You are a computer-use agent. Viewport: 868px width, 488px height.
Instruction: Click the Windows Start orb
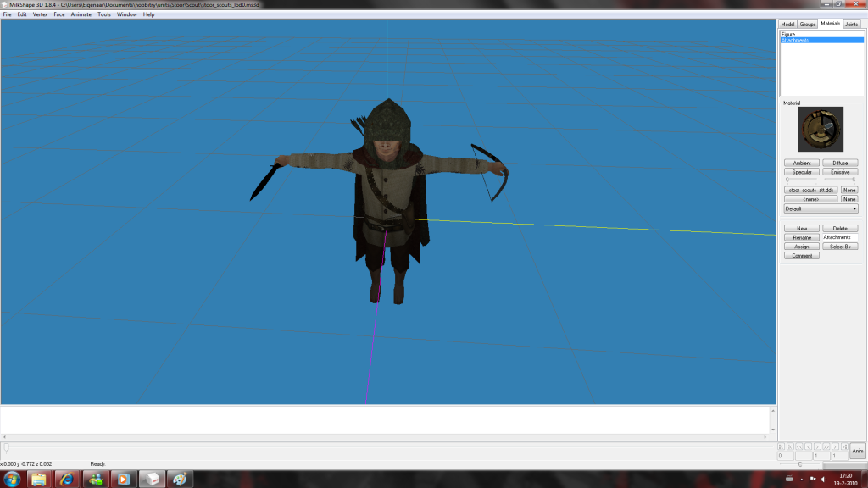11,479
